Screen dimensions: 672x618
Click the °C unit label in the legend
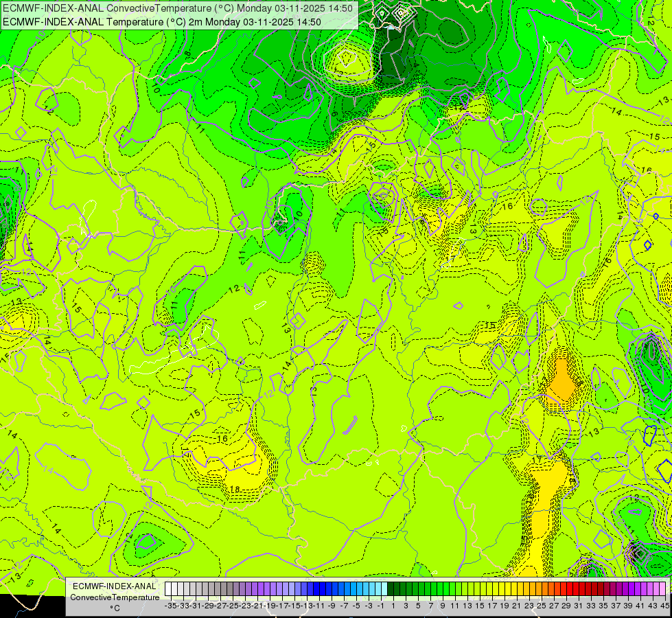[115, 608]
